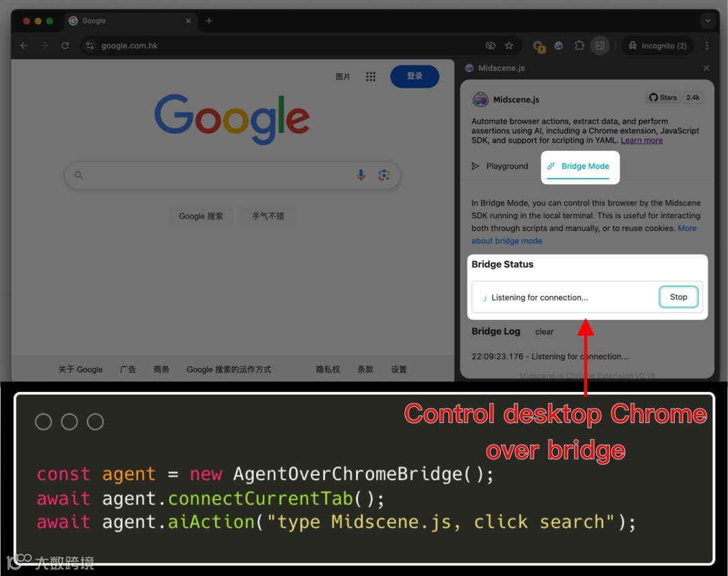Click the magnifier icon in search box
Screen dimensions: 728x576
click(x=79, y=175)
